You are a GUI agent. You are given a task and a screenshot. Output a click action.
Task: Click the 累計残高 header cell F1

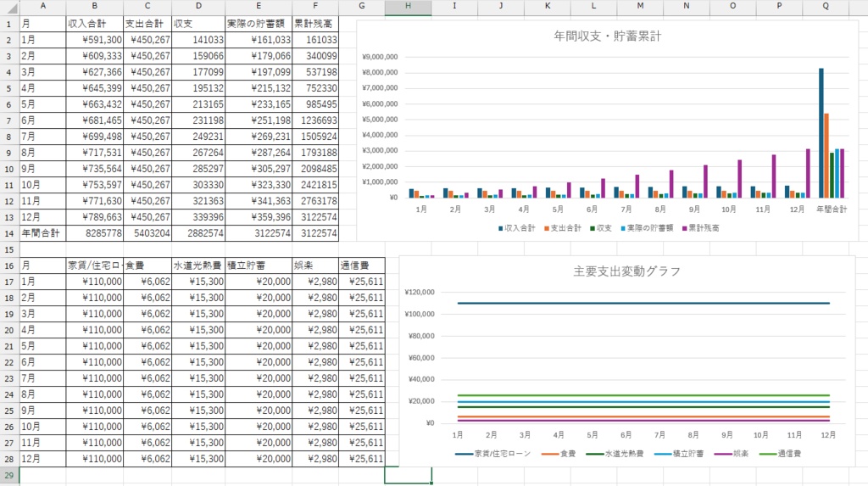[x=315, y=24]
